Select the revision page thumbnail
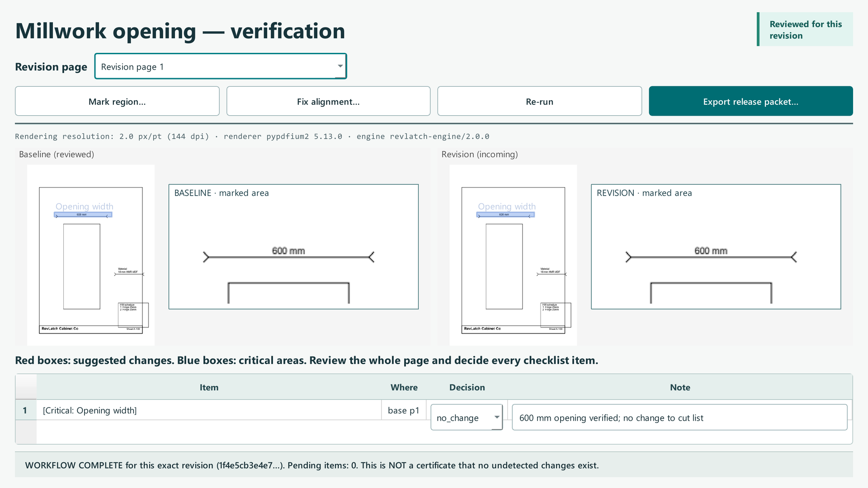The height and width of the screenshot is (488, 868). (x=513, y=255)
